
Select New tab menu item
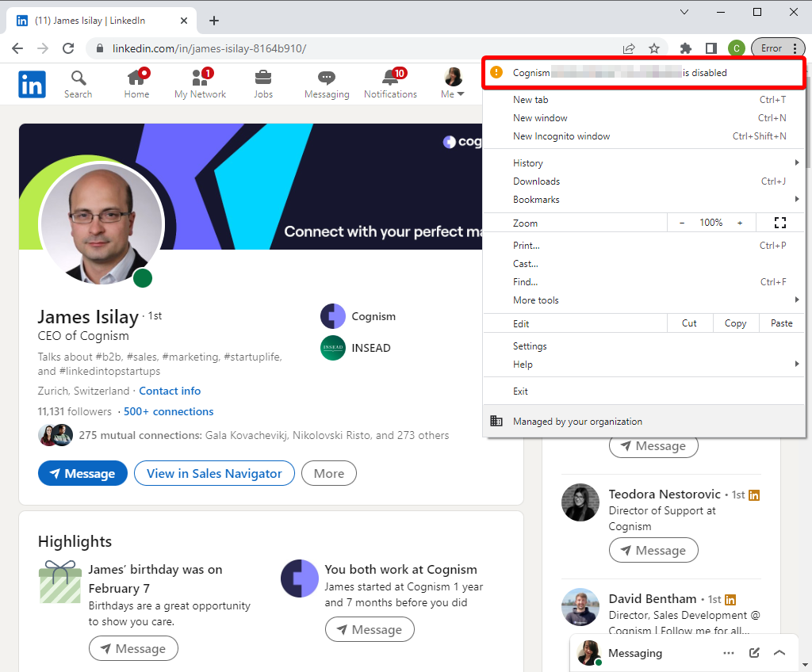[644, 100]
